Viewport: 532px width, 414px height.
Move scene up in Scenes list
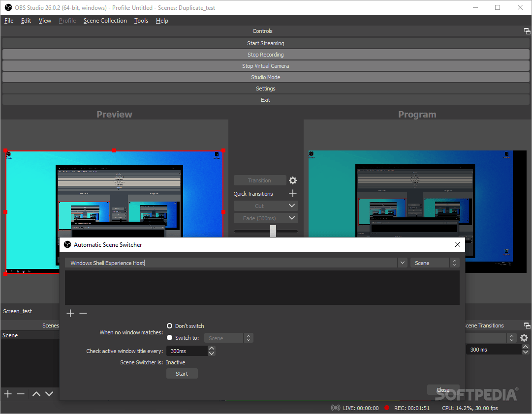[36, 394]
